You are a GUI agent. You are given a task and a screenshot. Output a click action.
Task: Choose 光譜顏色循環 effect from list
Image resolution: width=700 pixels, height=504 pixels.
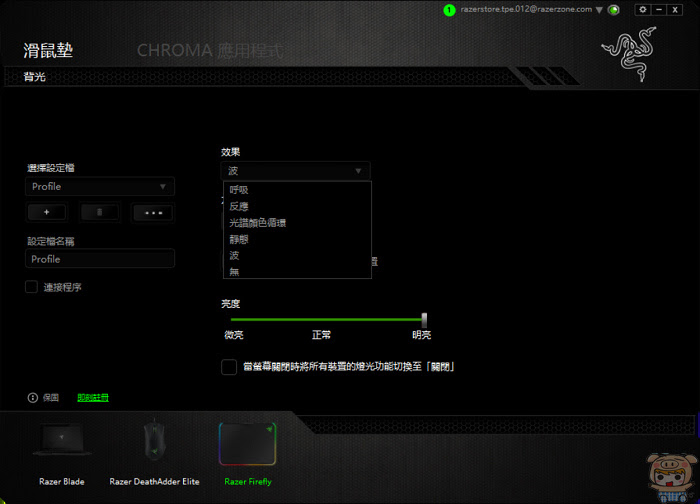[297, 223]
